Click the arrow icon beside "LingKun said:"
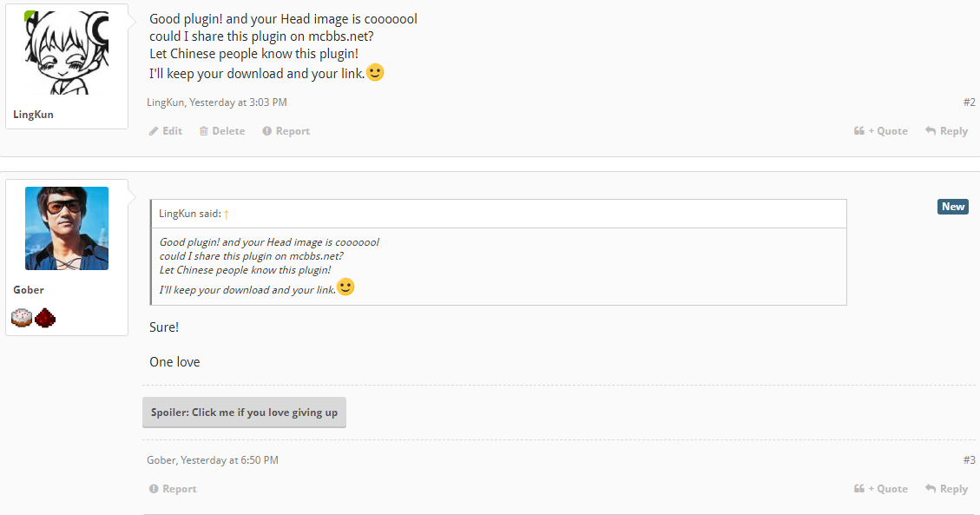The width and height of the screenshot is (980, 515). pyautogui.click(x=227, y=214)
